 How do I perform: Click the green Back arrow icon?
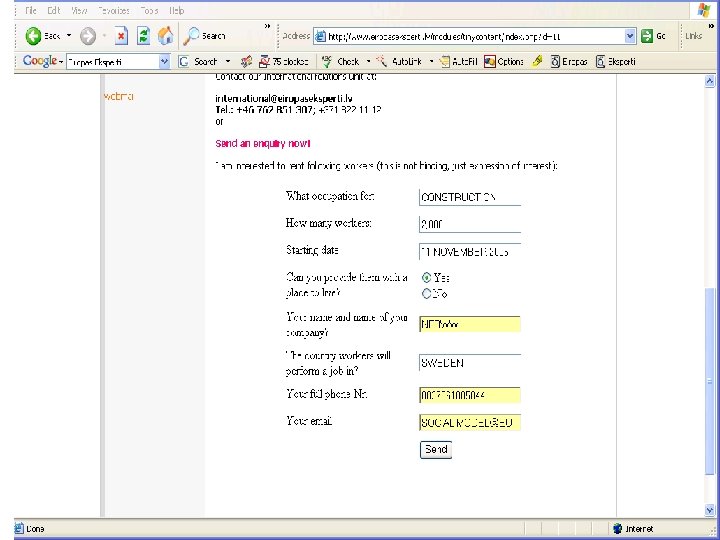click(x=33, y=36)
